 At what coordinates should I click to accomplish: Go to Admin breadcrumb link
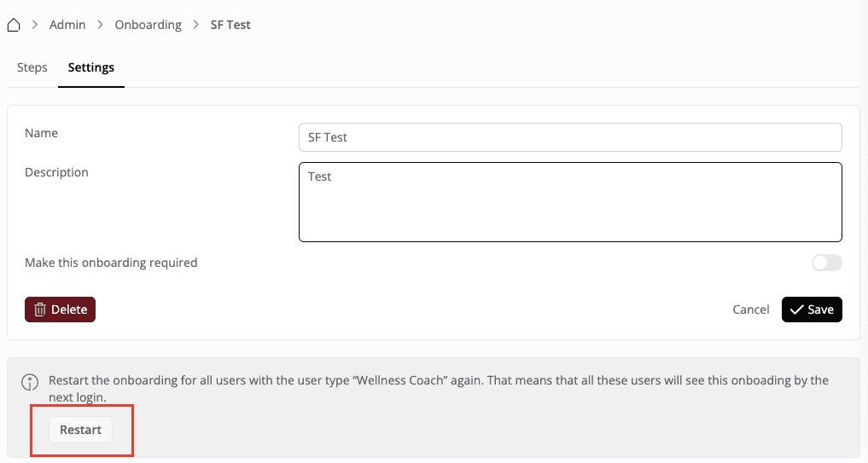(x=67, y=25)
